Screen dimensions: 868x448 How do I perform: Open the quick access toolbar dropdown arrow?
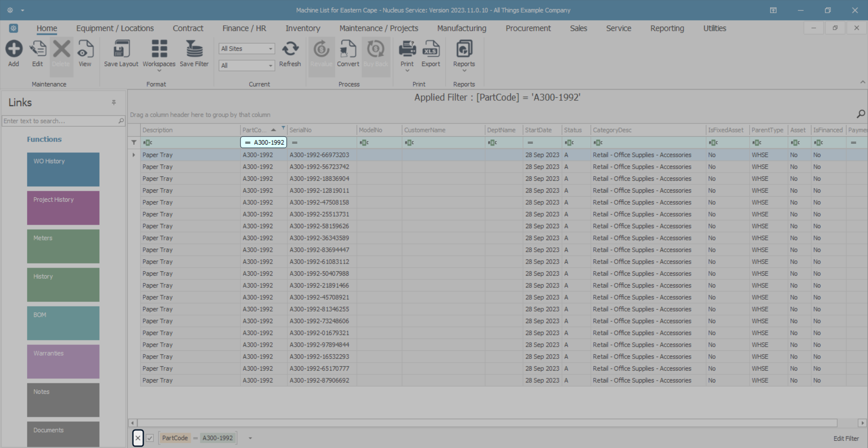point(23,10)
